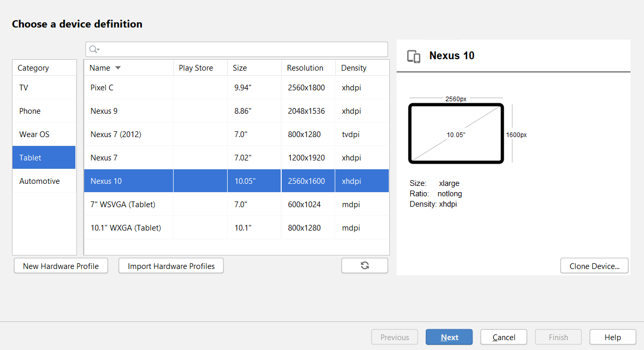Image resolution: width=644 pixels, height=350 pixels.
Task: Click the Next button
Action: coord(449,337)
